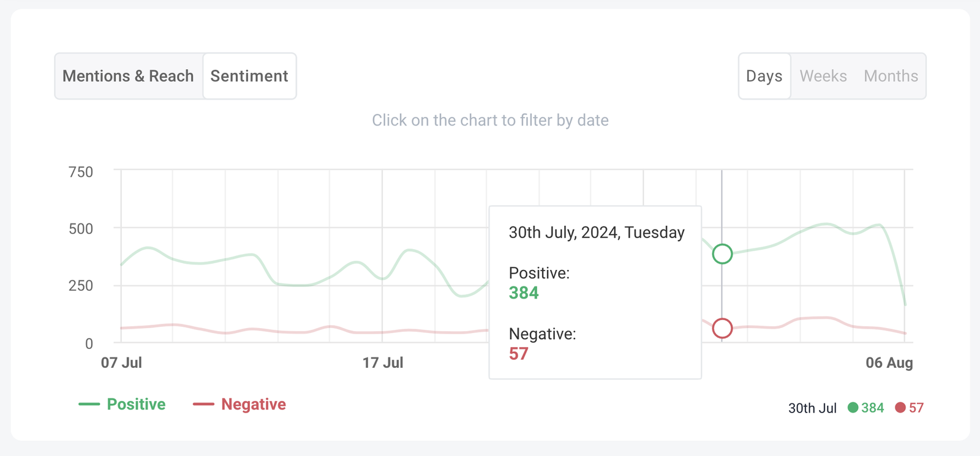Switch chart grouping to Weeks

[x=823, y=76]
